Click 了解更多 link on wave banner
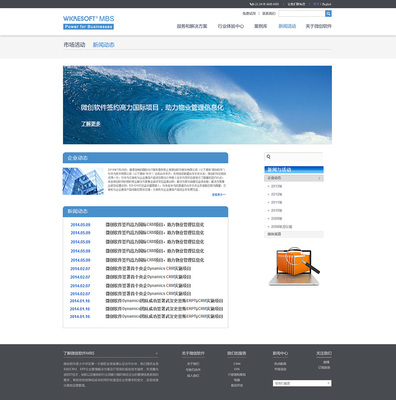 (x=91, y=124)
